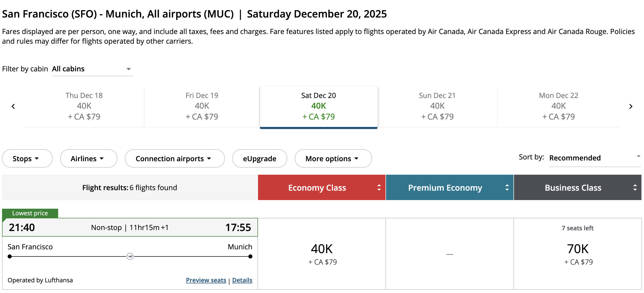Go to previous dates with left chevron

[x=13, y=106]
